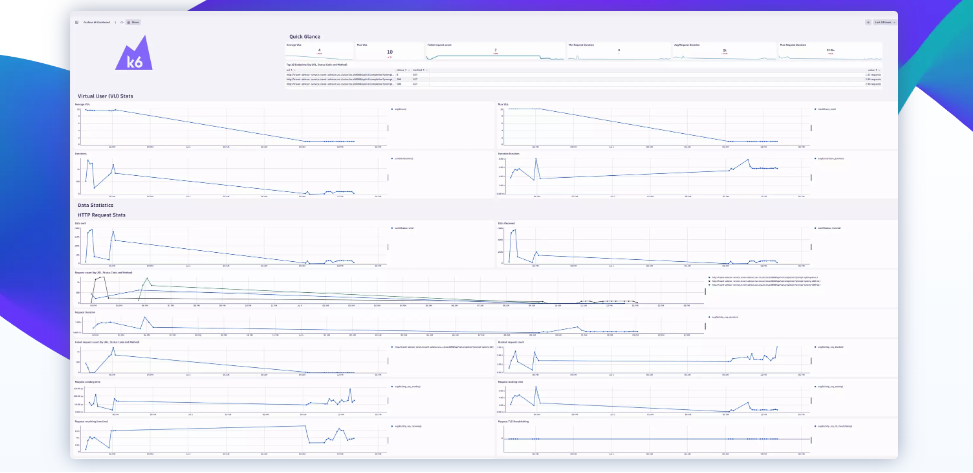Click the Request Duration chart title
Viewport: 973px width, 473px height.
coord(86,312)
